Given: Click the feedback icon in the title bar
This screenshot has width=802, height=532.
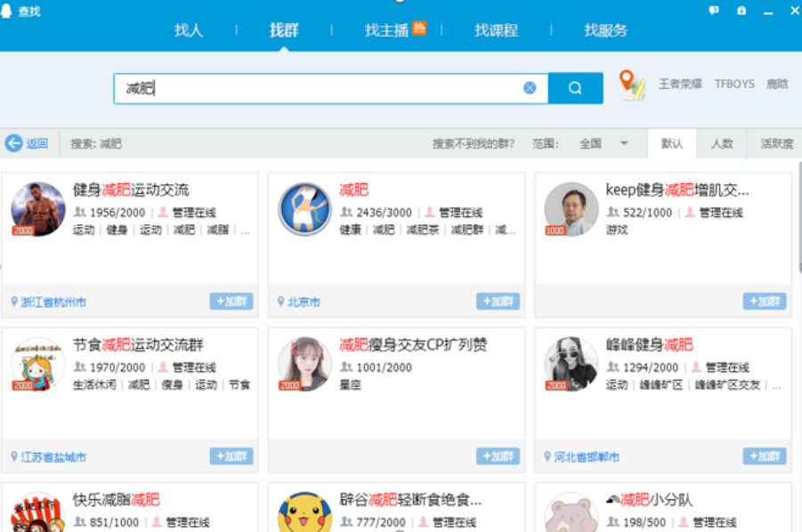Looking at the screenshot, I should tap(712, 10).
